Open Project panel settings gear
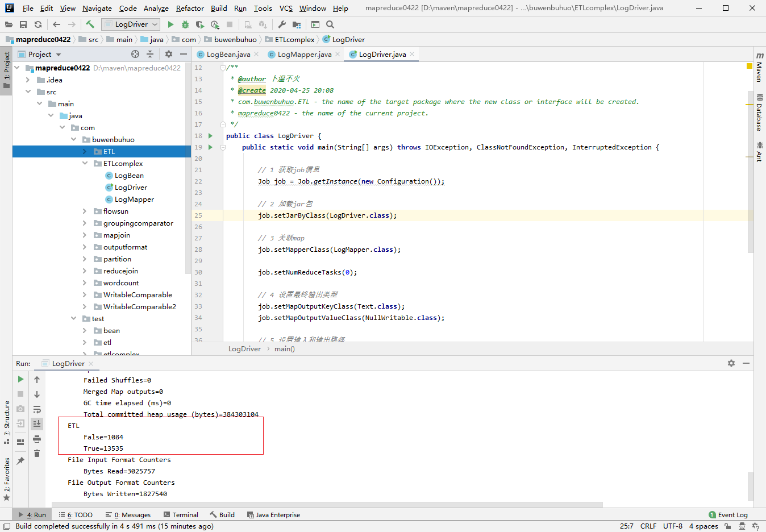 (x=169, y=54)
